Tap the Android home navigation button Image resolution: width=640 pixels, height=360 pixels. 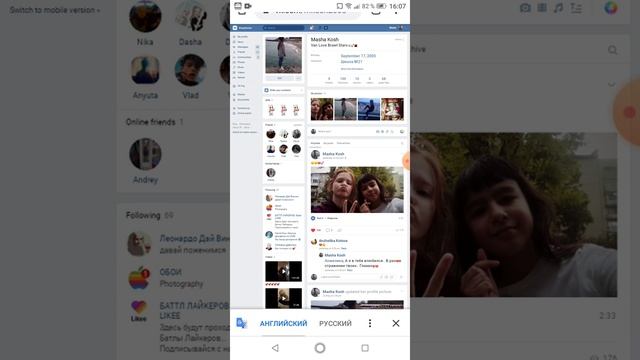320,348
